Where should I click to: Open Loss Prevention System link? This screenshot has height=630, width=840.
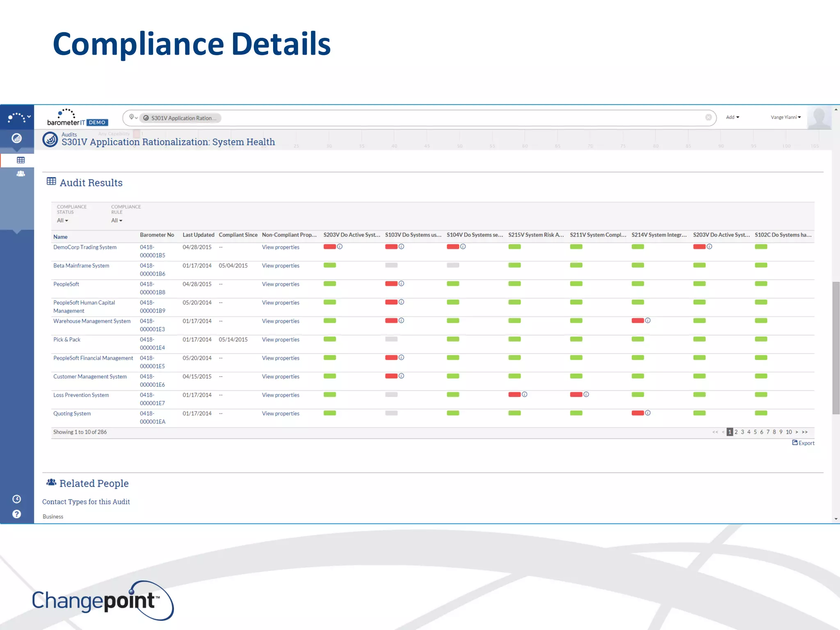(81, 395)
